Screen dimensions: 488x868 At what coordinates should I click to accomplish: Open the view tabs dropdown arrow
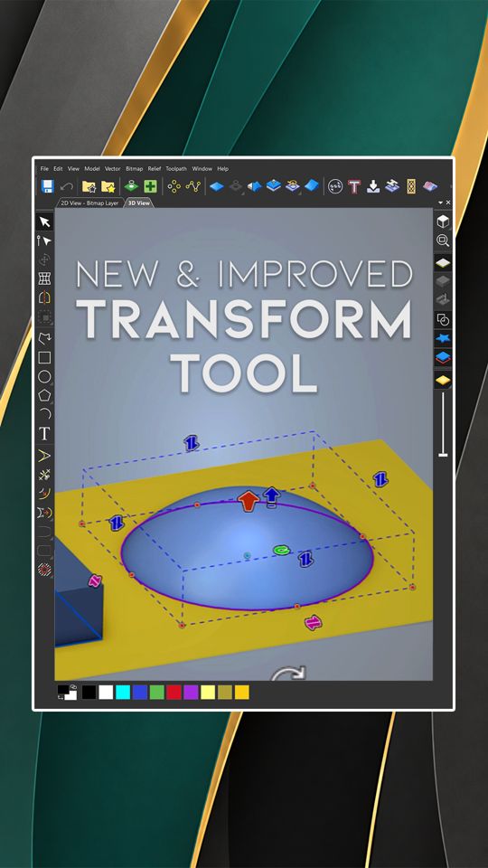click(x=441, y=203)
